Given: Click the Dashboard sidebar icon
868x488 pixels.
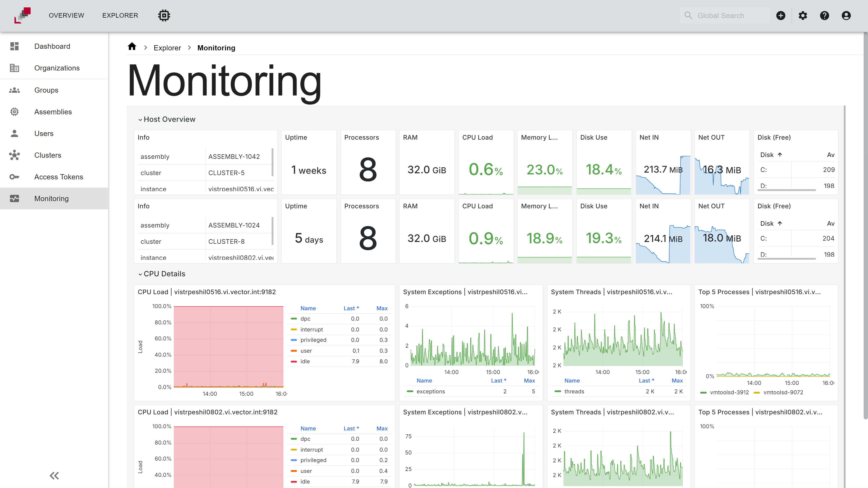Looking at the screenshot, I should click(x=14, y=46).
